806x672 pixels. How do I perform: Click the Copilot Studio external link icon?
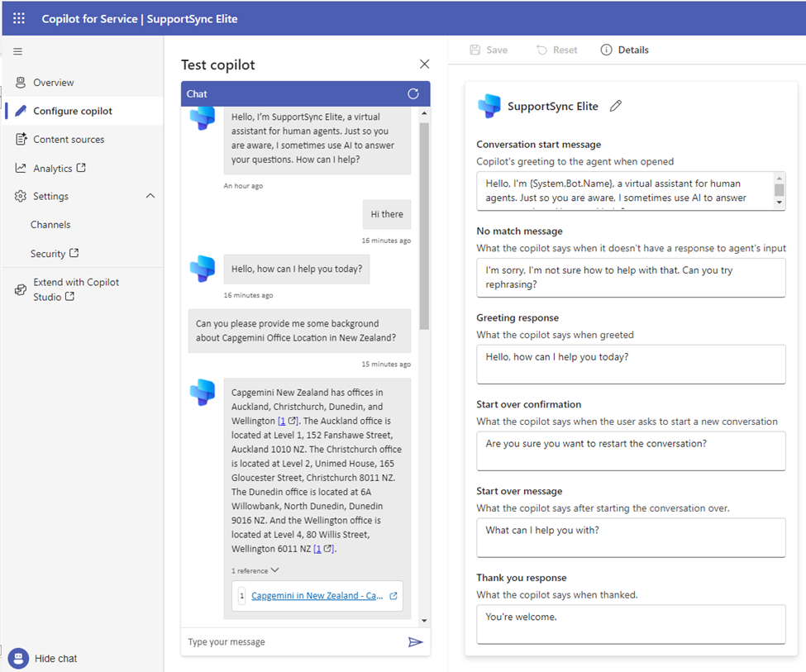point(69,296)
